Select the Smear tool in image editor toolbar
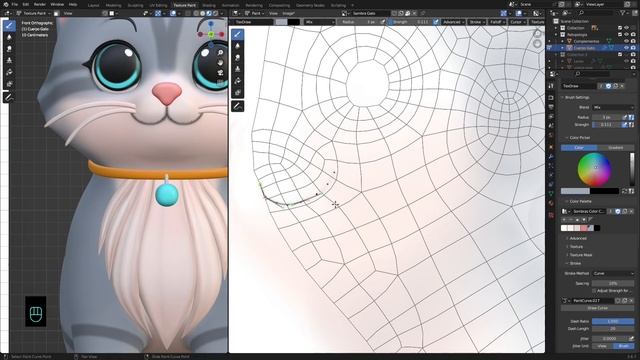 pos(237,58)
